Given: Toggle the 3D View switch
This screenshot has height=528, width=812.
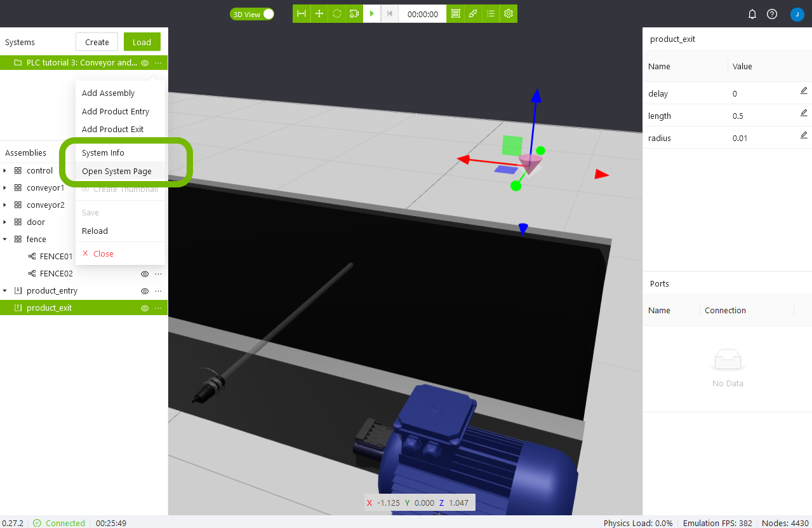Looking at the screenshot, I should 267,14.
